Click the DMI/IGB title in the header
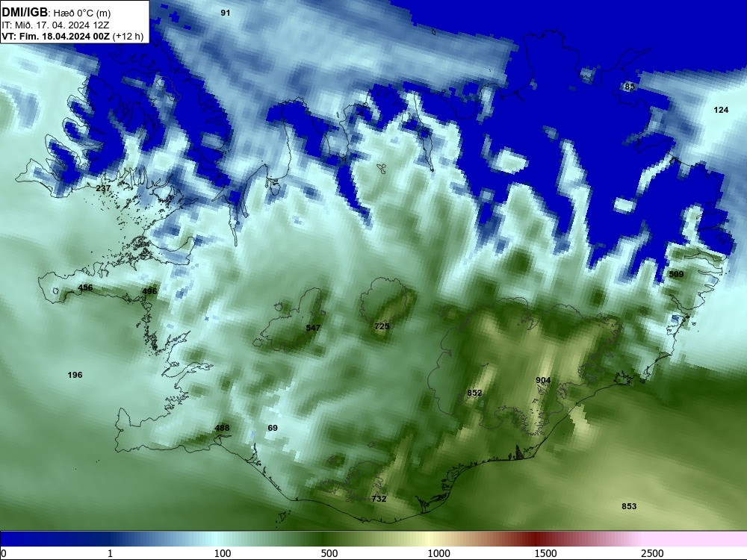 25,11
